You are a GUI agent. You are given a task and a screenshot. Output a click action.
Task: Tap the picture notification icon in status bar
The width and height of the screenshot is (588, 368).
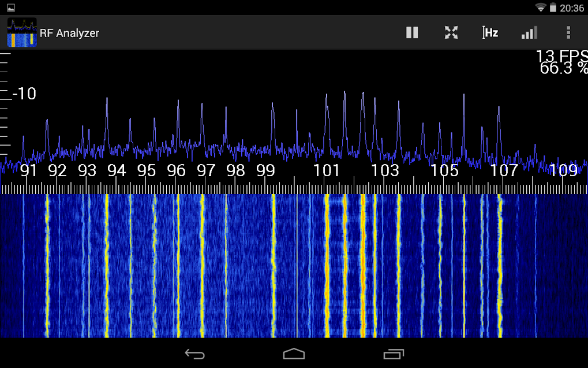(10, 8)
